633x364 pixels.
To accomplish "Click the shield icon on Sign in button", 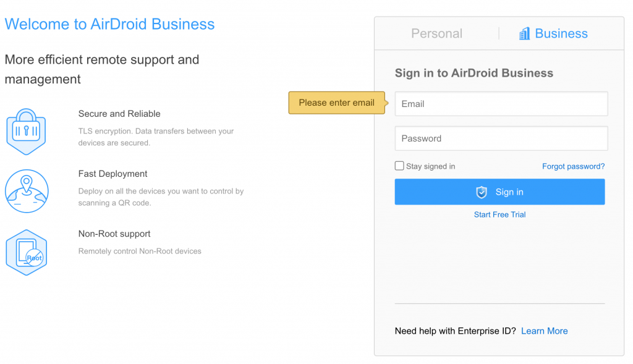I will pyautogui.click(x=482, y=192).
